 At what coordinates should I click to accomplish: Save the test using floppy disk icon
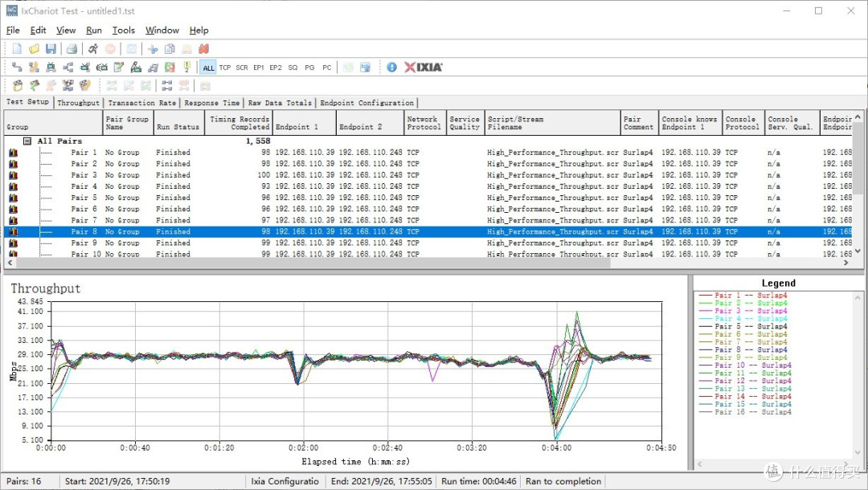coord(51,49)
